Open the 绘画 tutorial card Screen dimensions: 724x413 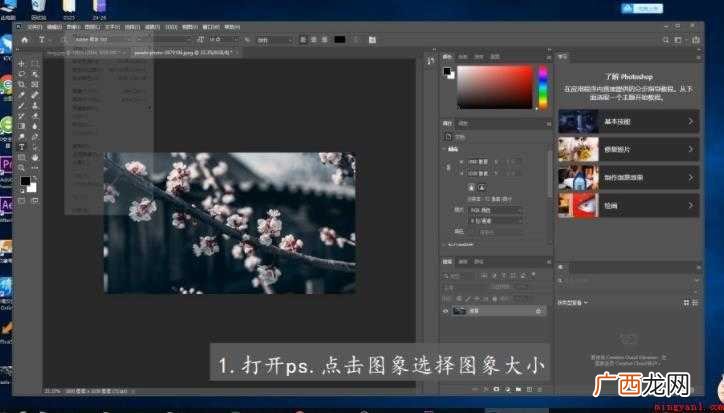pyautogui.click(x=628, y=206)
